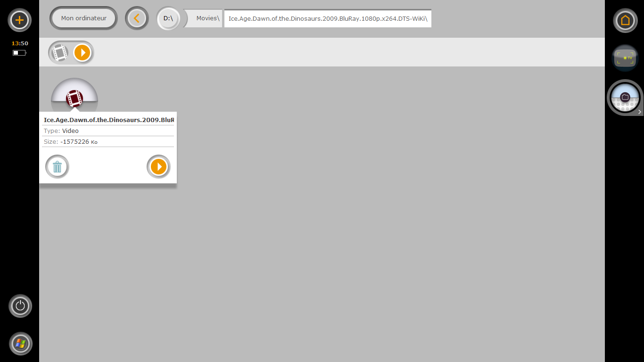644x362 pixels.
Task: Open Mon ordinateur location
Action: [83, 18]
